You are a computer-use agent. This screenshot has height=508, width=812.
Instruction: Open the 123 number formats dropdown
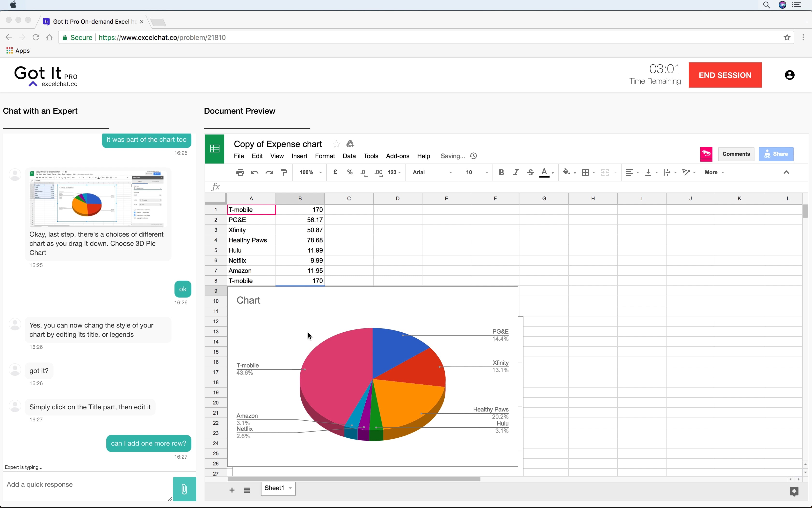click(394, 172)
